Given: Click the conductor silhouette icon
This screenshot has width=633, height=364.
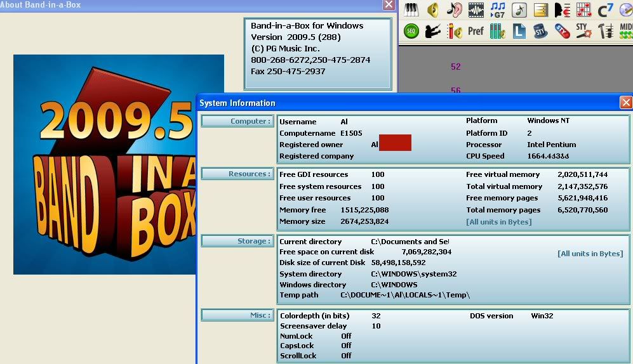Looking at the screenshot, I should [x=433, y=31].
